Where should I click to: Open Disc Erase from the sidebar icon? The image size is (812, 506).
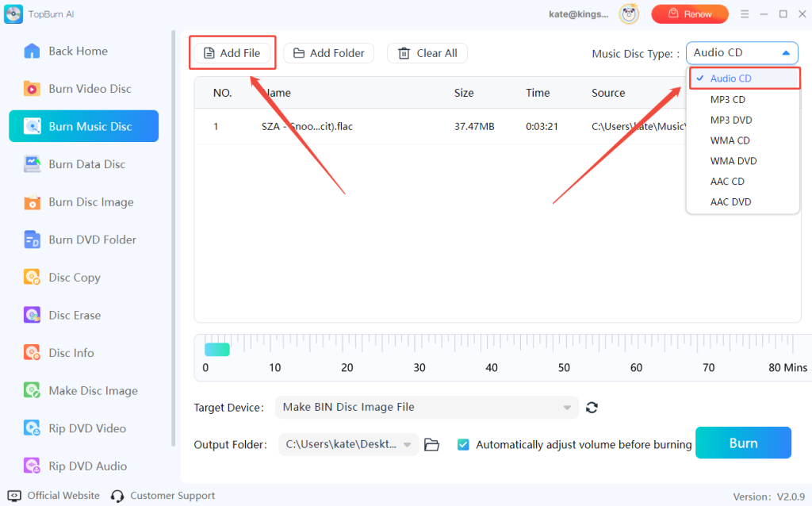click(x=33, y=315)
